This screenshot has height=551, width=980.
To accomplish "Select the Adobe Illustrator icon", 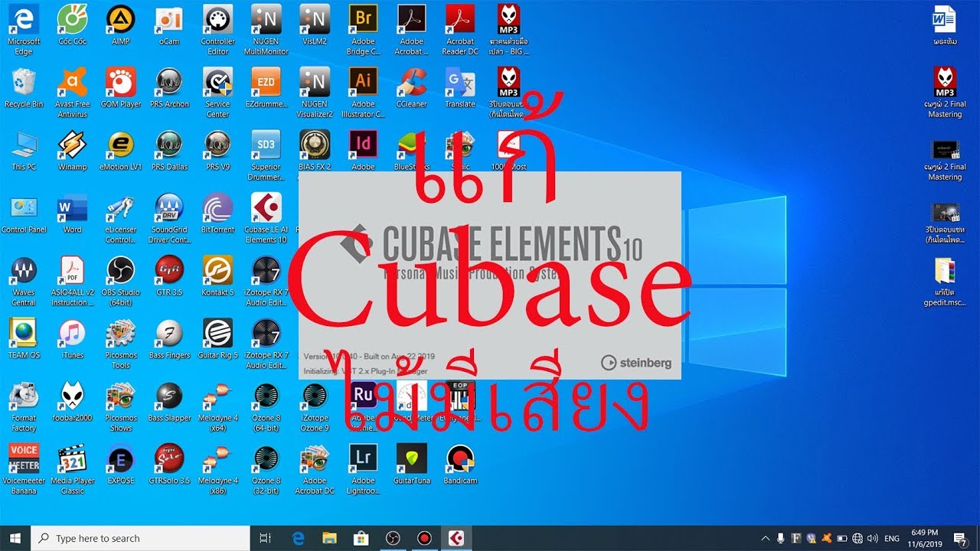I will coord(363,92).
